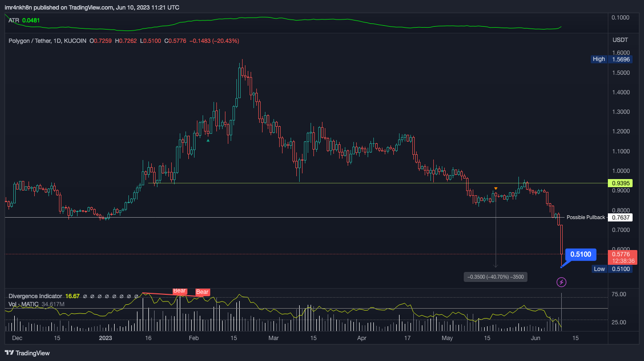Click the Feb label on time axis

[x=194, y=338]
